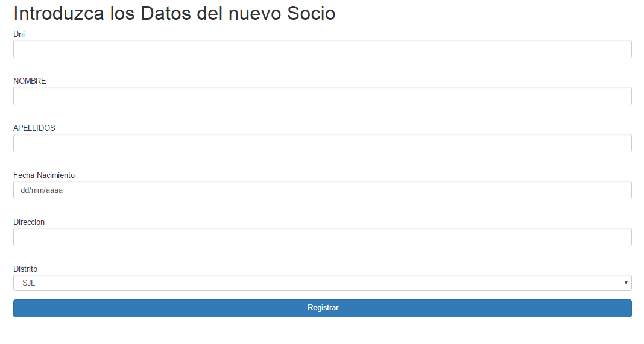This screenshot has width=644, height=344.
Task: Select the SJL value in Distrito
Action: click(x=28, y=283)
